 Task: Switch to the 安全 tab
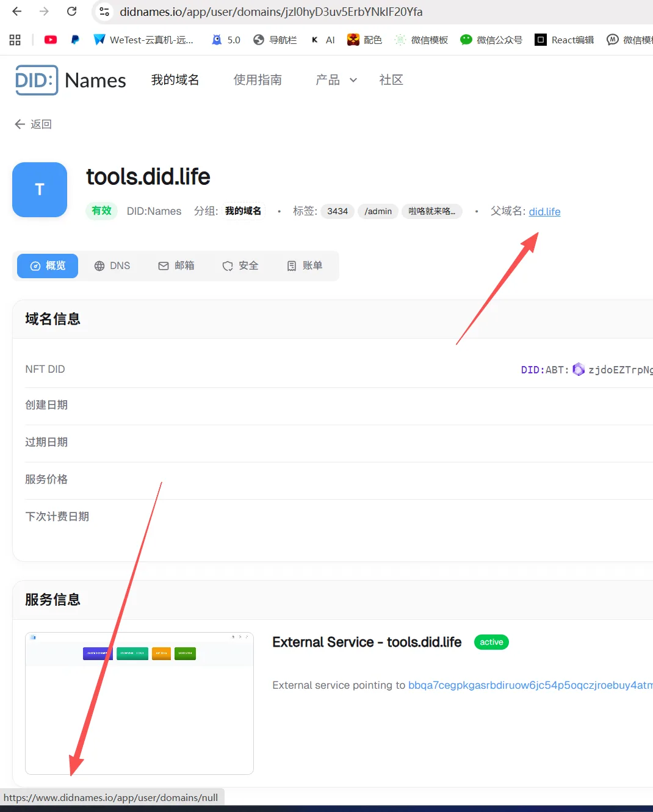pyautogui.click(x=240, y=266)
